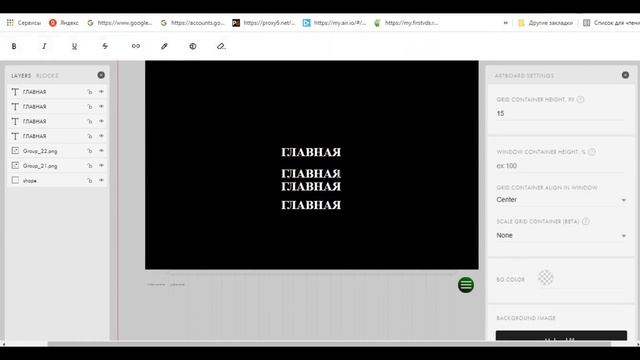The image size is (640, 360).
Task: Hide the shape layer
Action: [101, 180]
